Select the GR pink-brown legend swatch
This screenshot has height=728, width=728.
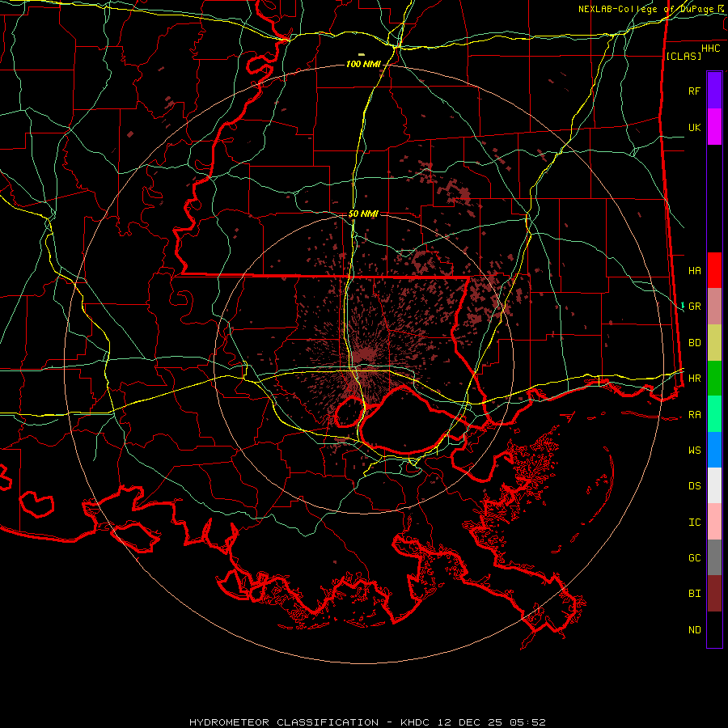pyautogui.click(x=714, y=306)
